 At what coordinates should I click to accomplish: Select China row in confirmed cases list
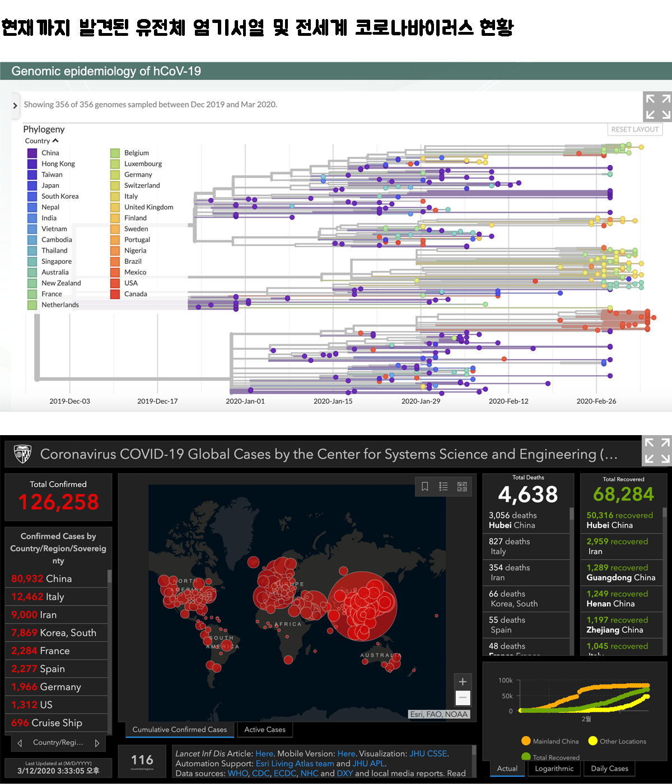56,578
